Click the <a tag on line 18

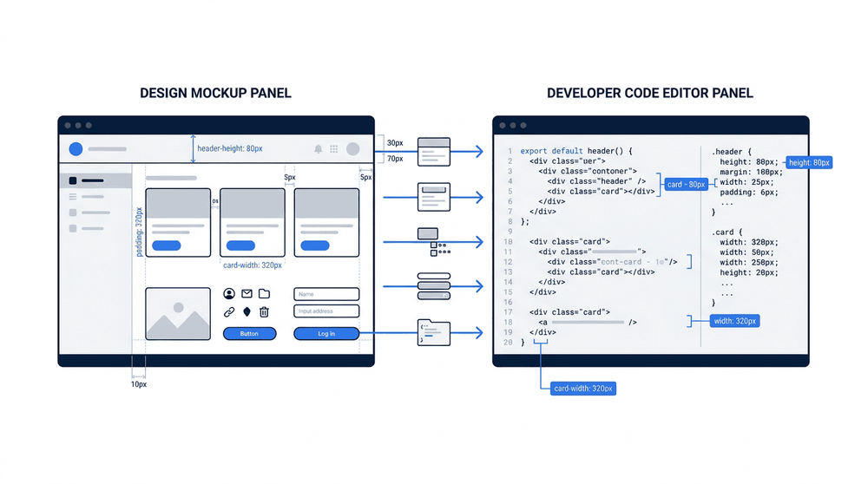click(542, 322)
